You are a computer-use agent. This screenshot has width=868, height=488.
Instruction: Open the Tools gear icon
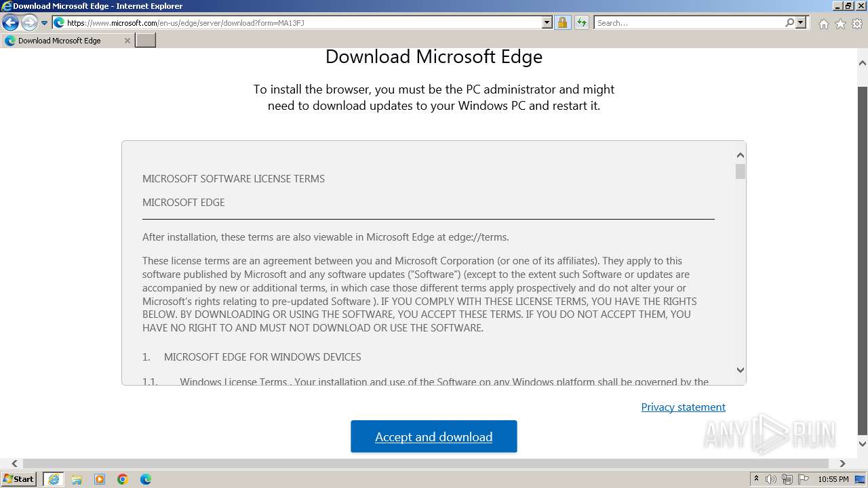(x=857, y=24)
